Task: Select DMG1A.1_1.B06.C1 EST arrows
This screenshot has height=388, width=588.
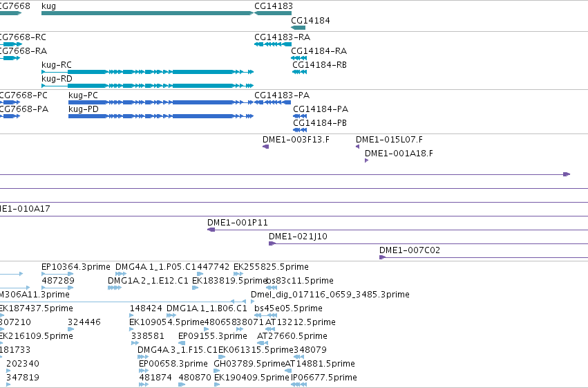Action: pyautogui.click(x=171, y=315)
